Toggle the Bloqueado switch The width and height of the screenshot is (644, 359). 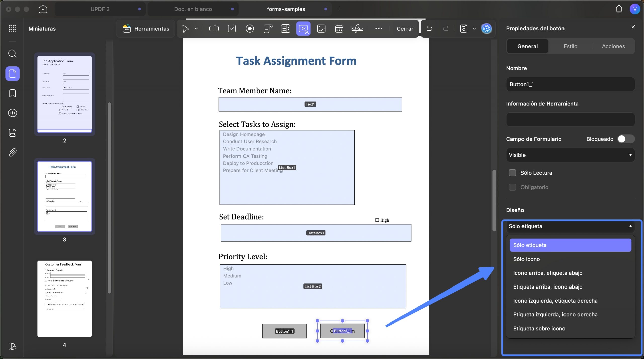626,139
